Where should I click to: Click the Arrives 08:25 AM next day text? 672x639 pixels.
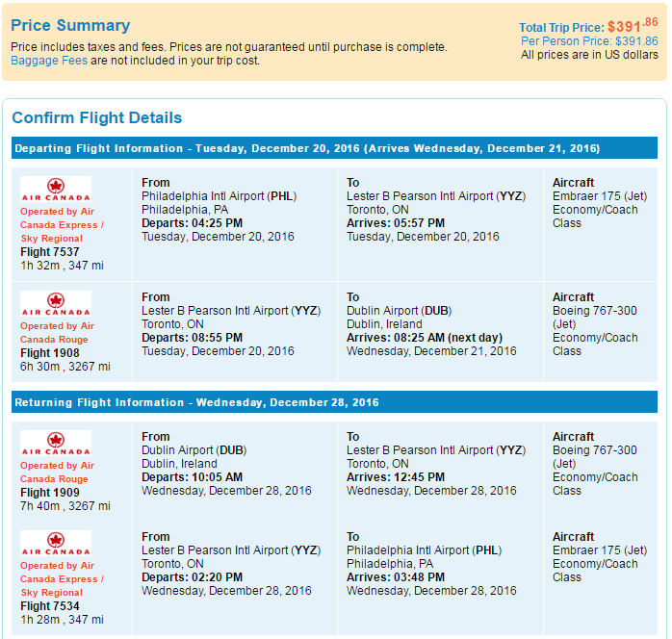[425, 338]
